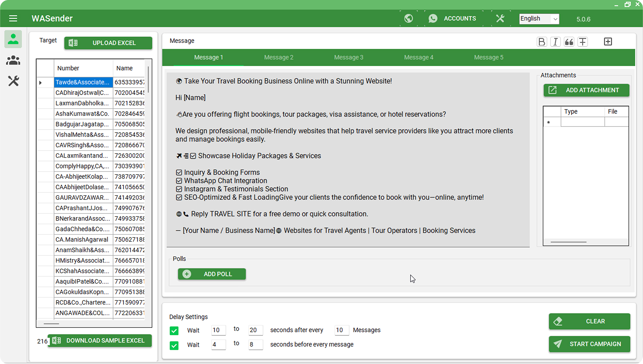Click the WhatsApp accounts icon

coord(433,18)
